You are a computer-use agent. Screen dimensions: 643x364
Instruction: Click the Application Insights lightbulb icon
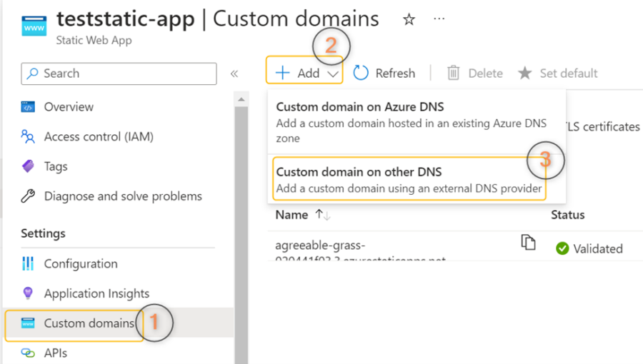tap(28, 293)
